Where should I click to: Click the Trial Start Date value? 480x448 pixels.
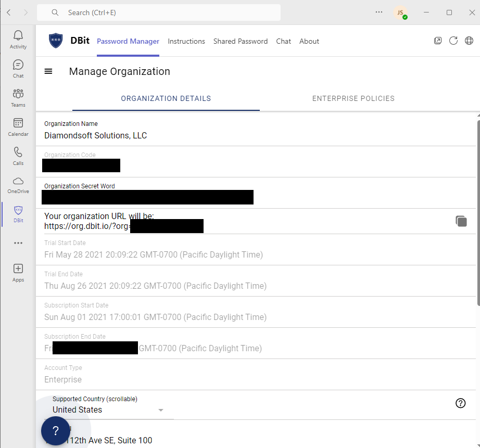[154, 254]
